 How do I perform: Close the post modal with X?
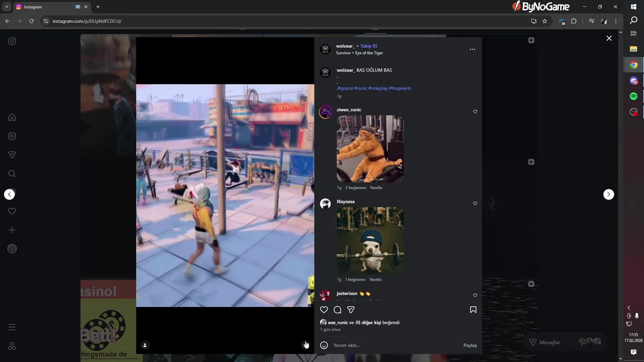click(609, 38)
